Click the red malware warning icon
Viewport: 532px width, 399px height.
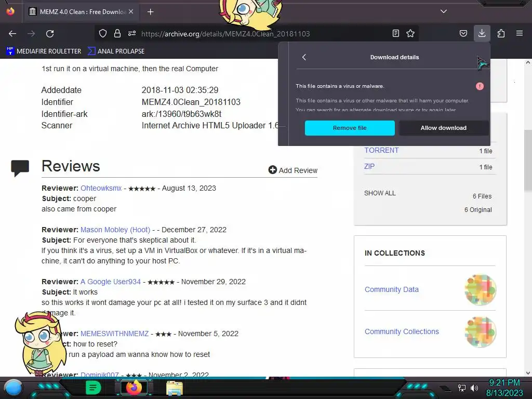(480, 86)
